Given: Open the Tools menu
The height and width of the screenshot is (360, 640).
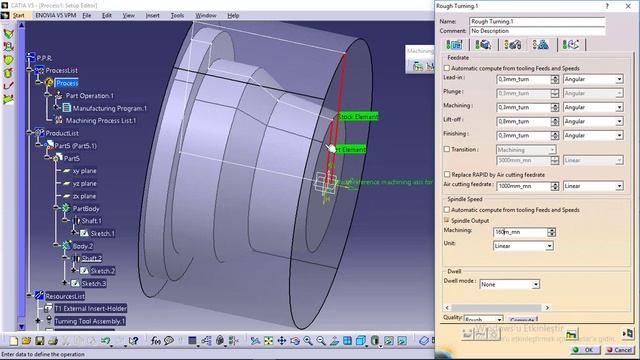Looking at the screenshot, I should (x=177, y=16).
